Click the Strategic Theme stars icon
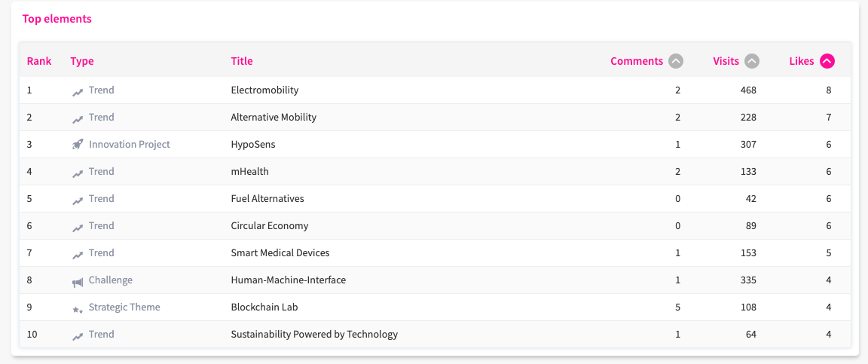This screenshot has width=868, height=364. coord(78,308)
